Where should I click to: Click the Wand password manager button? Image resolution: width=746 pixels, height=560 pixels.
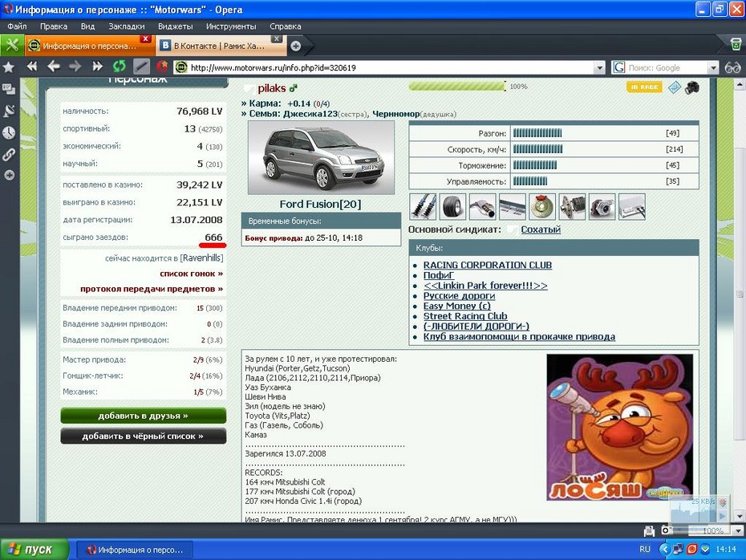coord(141,67)
